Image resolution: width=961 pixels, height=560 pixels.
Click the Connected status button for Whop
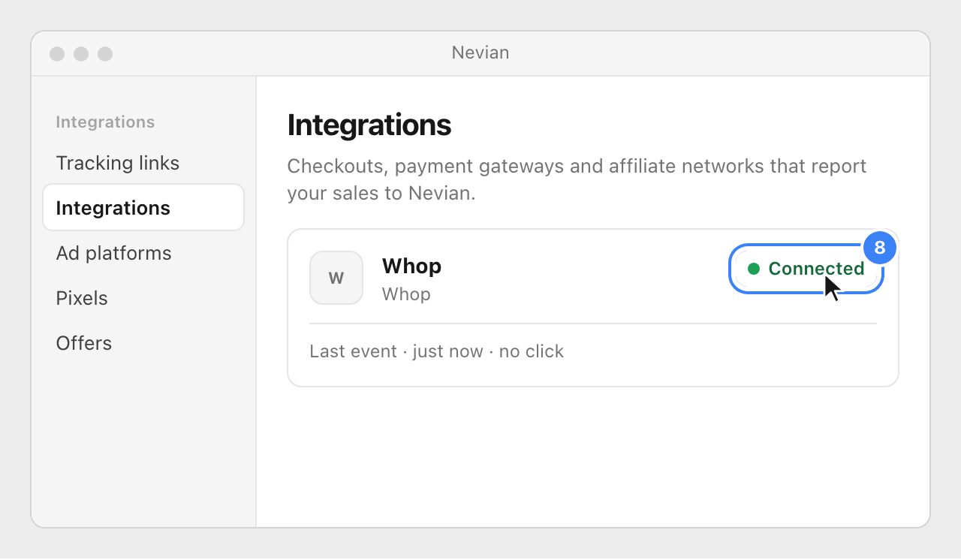[806, 269]
